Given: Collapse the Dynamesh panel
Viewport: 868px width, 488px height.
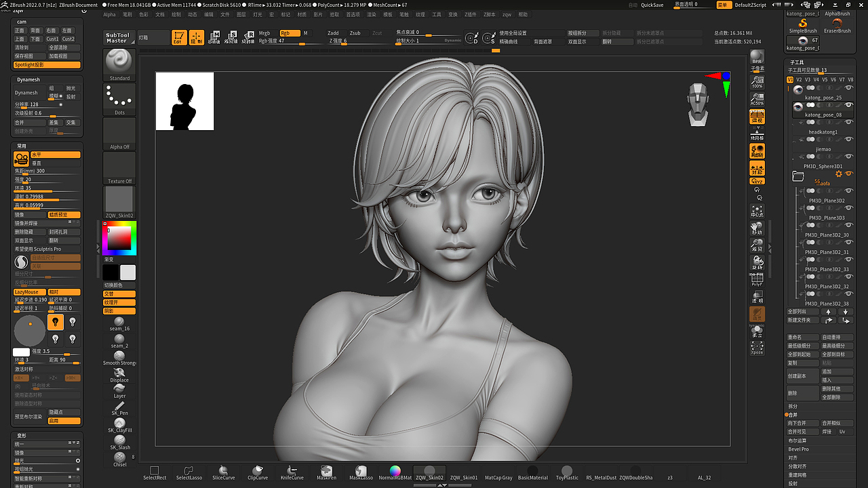Looking at the screenshot, I should pyautogui.click(x=28, y=79).
